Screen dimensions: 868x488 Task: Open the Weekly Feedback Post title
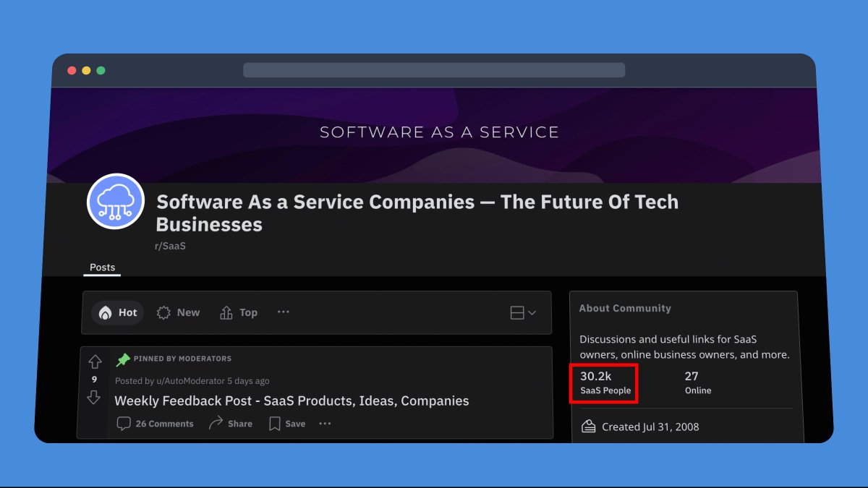coord(292,401)
